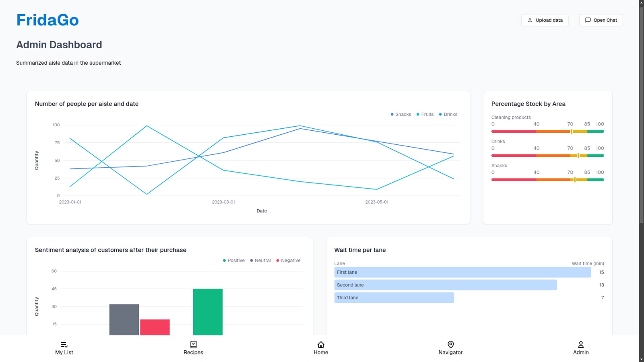Image resolution: width=644 pixels, height=362 pixels.
Task: Click the 'Wait time per lane' title
Action: pos(360,250)
